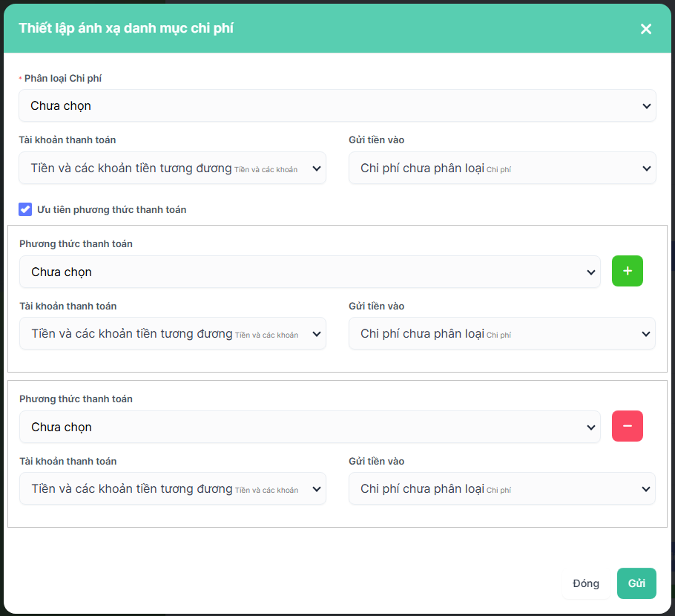Viewport: 675px width, 616px height.
Task: Open 'Phương thức thanh toán' dropdown beside the minus button
Action: pos(309,427)
